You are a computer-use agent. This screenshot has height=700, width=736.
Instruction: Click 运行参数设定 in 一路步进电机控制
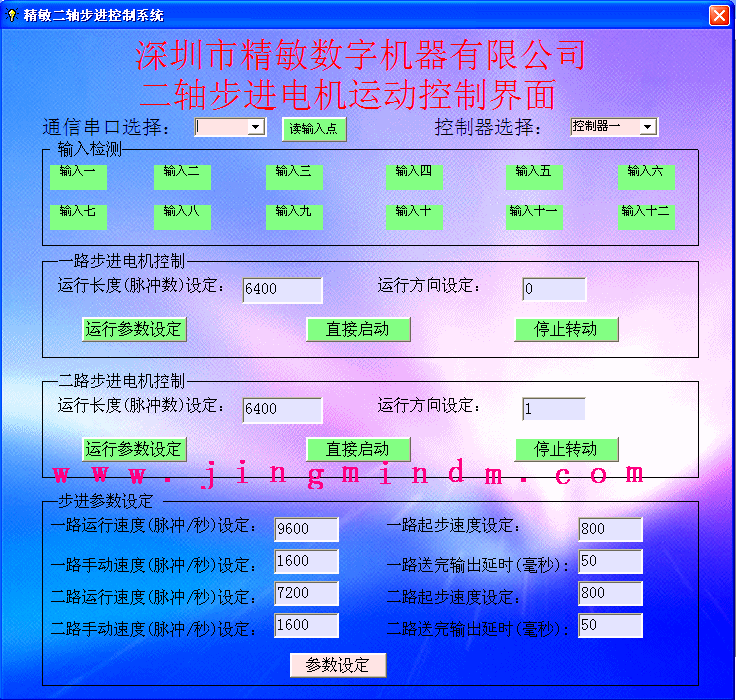(x=134, y=329)
